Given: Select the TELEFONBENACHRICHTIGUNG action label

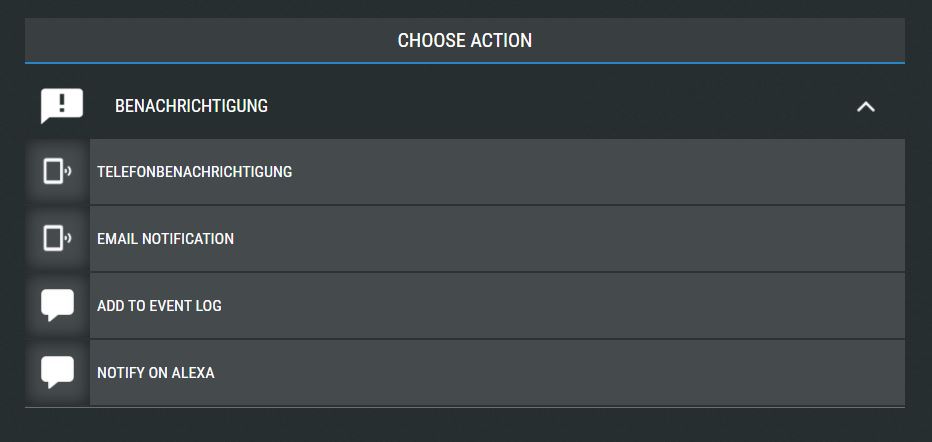Looking at the screenshot, I should click(x=194, y=172).
